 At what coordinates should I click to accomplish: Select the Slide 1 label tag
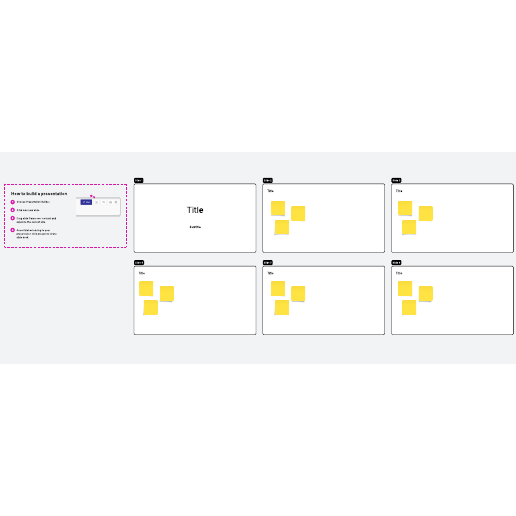(x=139, y=180)
